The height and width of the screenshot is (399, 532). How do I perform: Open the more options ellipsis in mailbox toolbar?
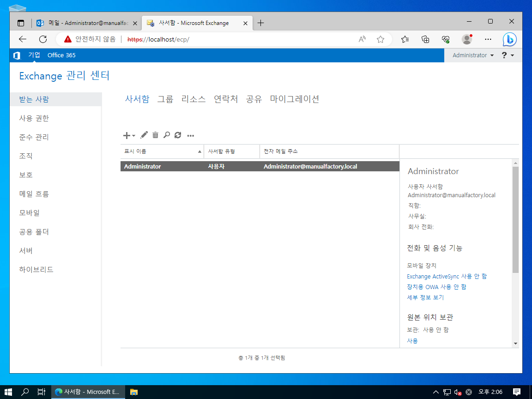[x=191, y=136]
